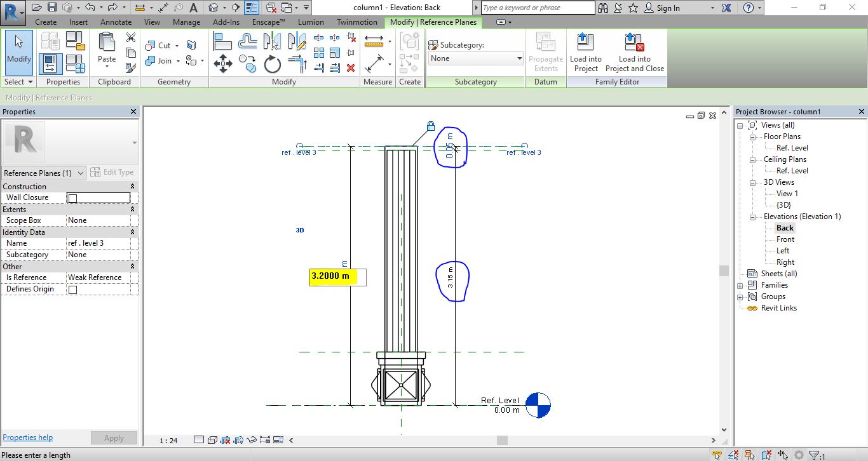This screenshot has height=461, width=868.
Task: Click the Aligned Dimension measure icon
Action: pyautogui.click(x=374, y=63)
